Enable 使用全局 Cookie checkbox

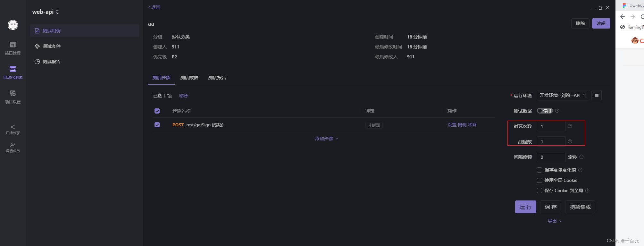click(x=539, y=180)
